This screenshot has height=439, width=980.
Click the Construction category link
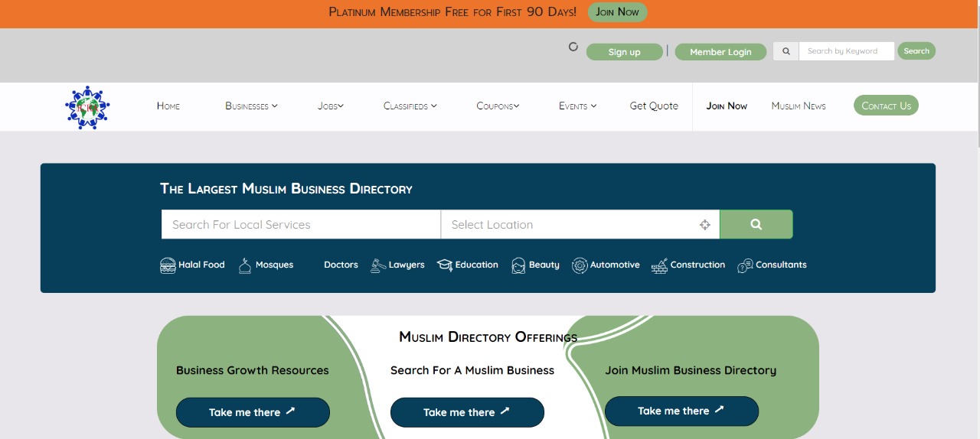[697, 265]
